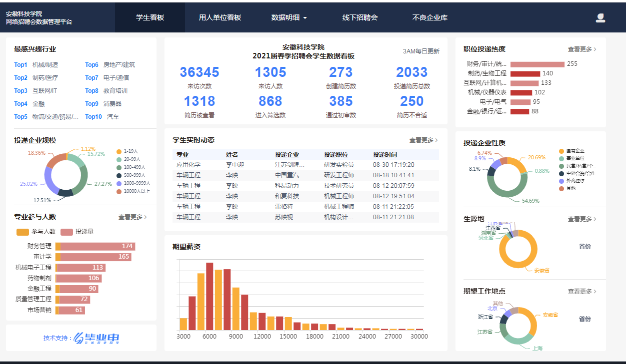The height and width of the screenshot is (364, 626).
Task: Expand 查看更多 in 生源地 panel
Action: click(x=582, y=219)
